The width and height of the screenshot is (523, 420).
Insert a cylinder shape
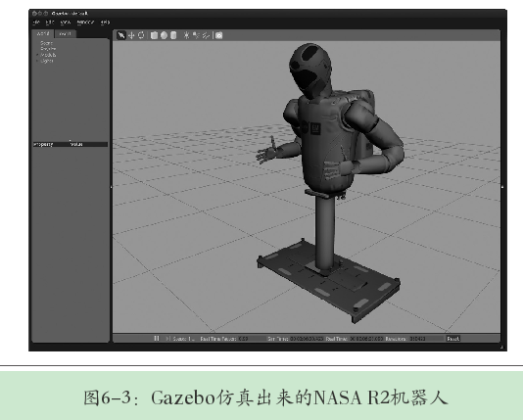[173, 35]
